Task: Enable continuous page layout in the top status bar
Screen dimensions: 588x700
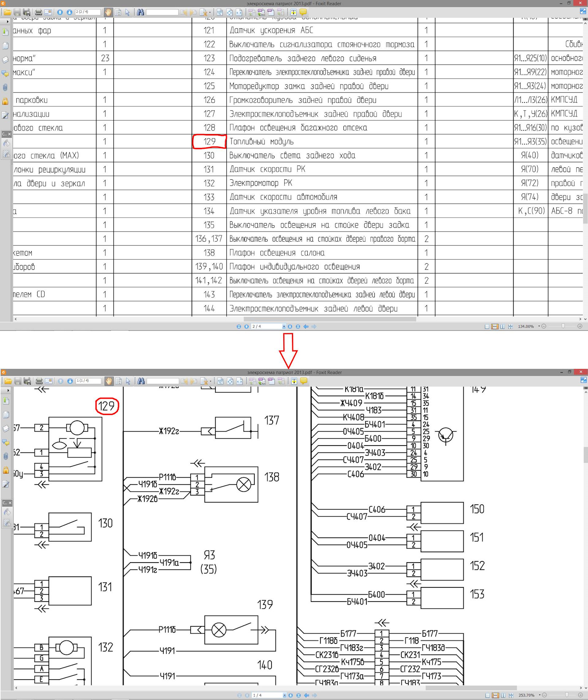Action: click(x=495, y=327)
